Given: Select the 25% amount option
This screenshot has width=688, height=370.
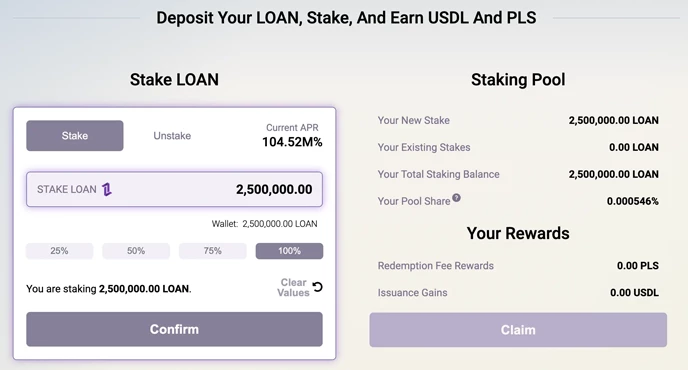Looking at the screenshot, I should click(x=59, y=251).
